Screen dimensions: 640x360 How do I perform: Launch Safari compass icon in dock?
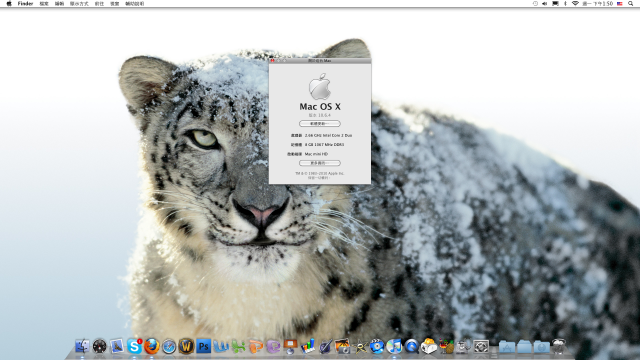169,347
